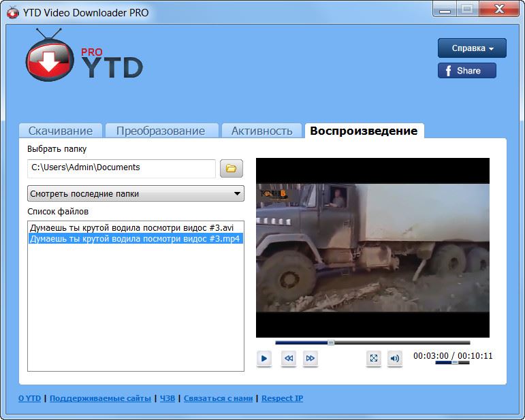525x420 pixels.
Task: Open the Поддерживаемые сайты link
Action: tap(100, 398)
